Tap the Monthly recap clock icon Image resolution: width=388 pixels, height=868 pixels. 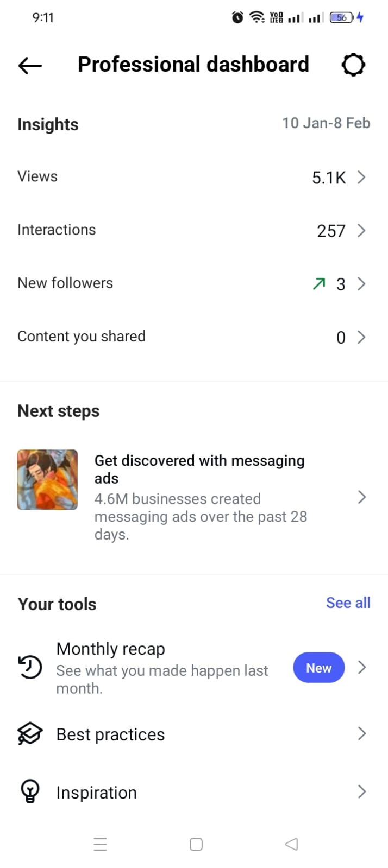(x=30, y=667)
